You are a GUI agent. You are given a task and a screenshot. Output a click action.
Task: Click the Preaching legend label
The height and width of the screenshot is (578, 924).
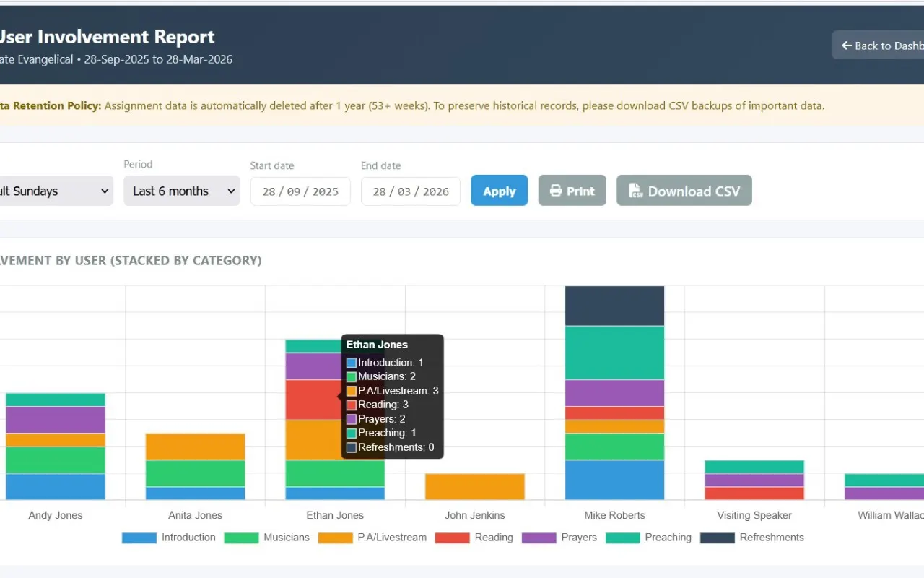point(668,538)
